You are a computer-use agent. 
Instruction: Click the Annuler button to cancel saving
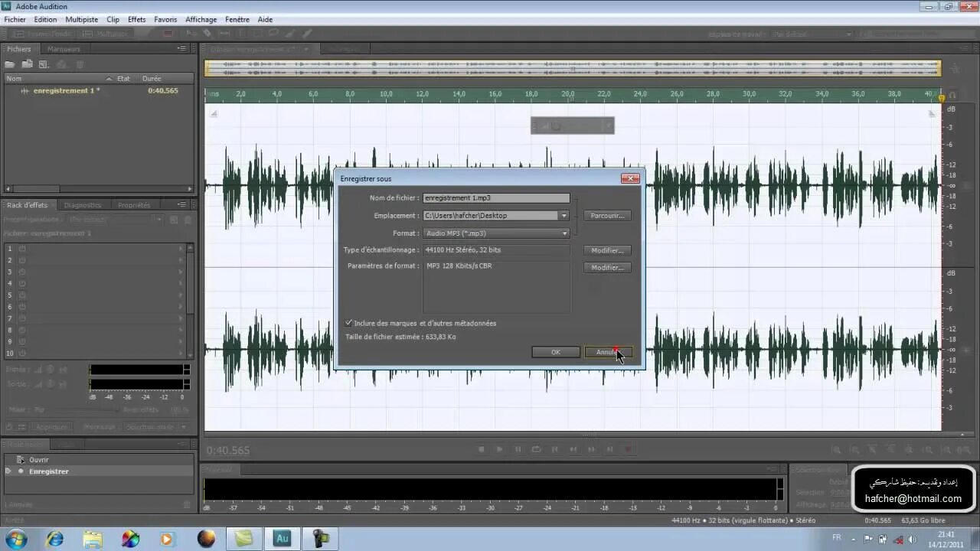608,352
